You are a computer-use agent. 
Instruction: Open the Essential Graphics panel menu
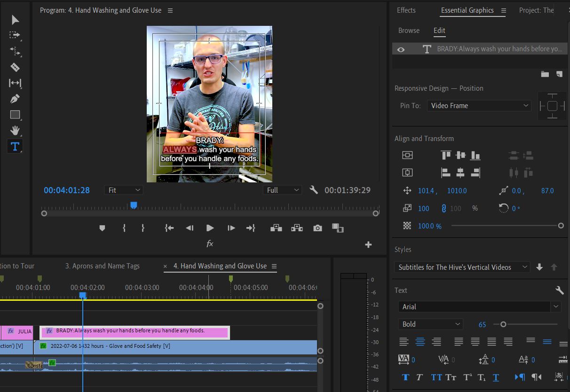click(504, 10)
